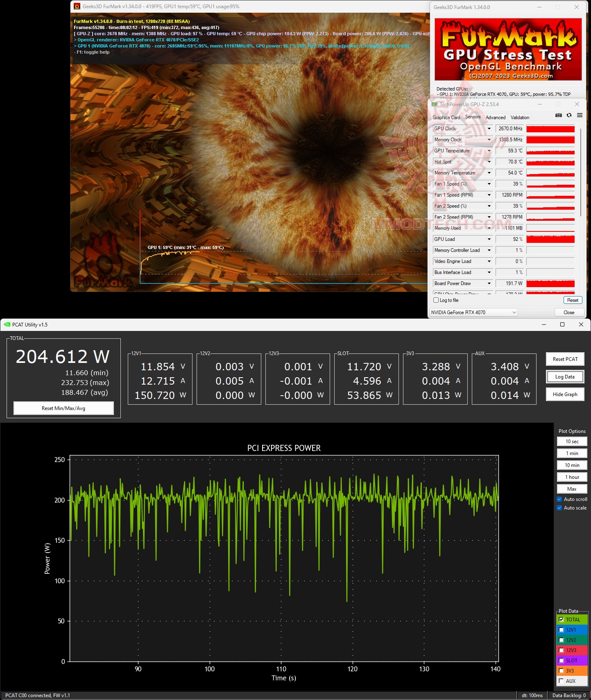Click the GPU-Z title bar app icon

click(435, 104)
